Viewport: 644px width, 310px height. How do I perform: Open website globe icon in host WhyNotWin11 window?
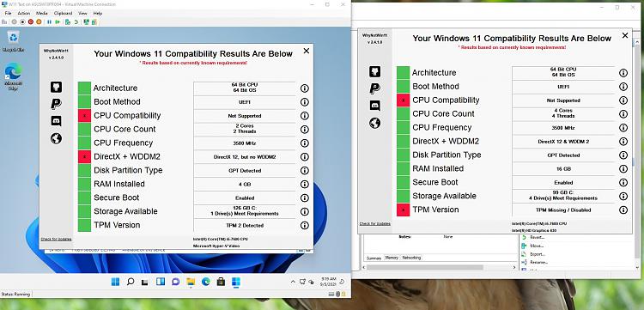374,123
